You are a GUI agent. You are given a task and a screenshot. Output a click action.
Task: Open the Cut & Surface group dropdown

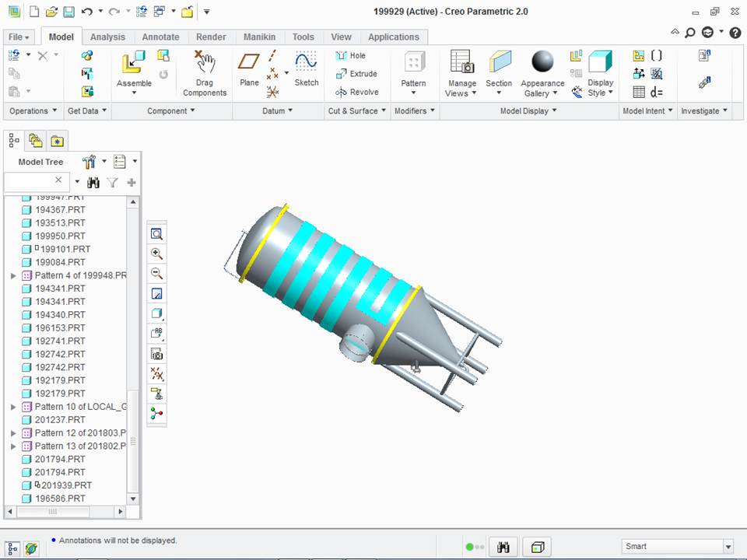pos(356,111)
